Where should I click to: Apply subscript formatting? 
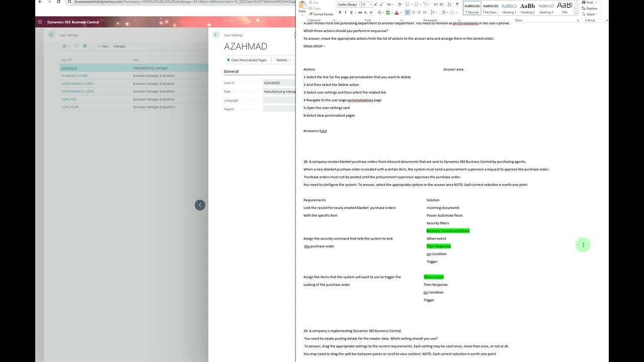366,13
